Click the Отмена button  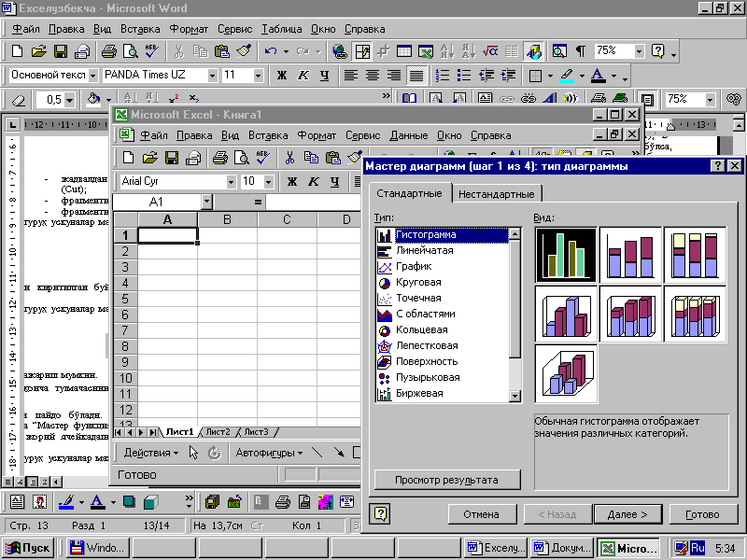(481, 514)
